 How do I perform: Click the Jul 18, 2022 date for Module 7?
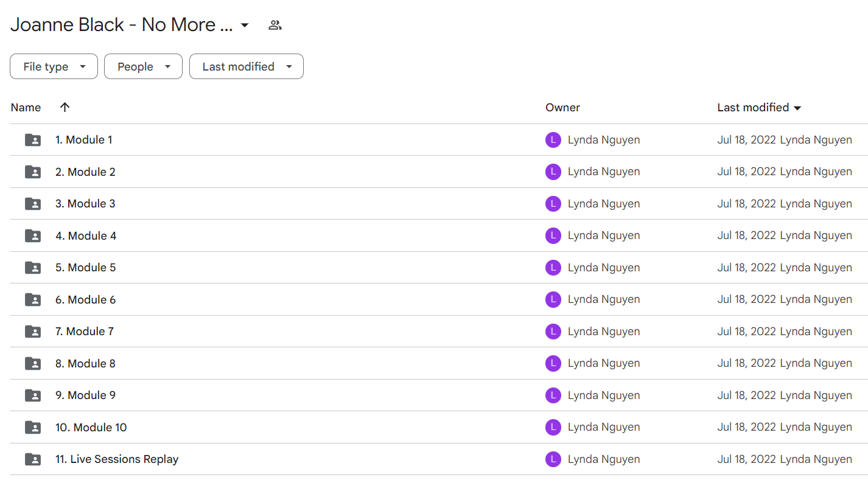[746, 332]
